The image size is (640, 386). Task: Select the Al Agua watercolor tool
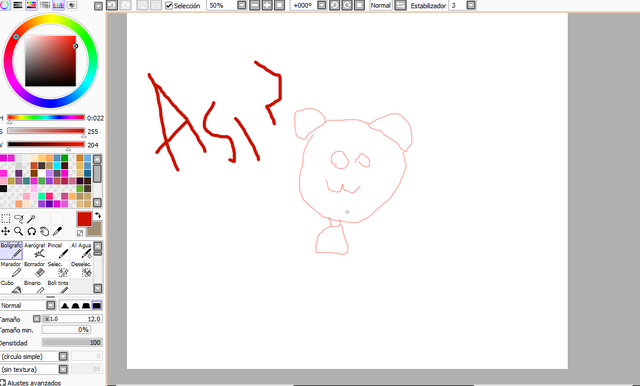[x=81, y=250]
